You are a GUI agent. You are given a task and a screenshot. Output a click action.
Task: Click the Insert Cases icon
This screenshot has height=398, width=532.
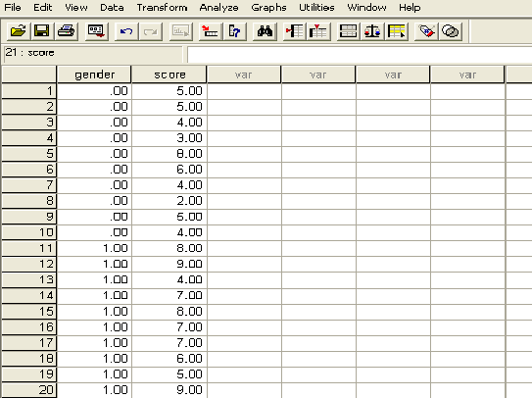point(294,31)
